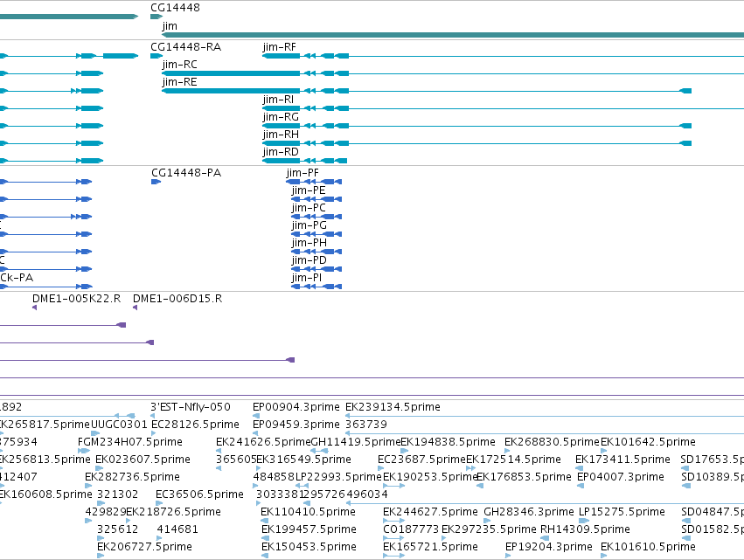Click the jim-PC coding sequence
The height and width of the screenshot is (560, 744).
316,217
